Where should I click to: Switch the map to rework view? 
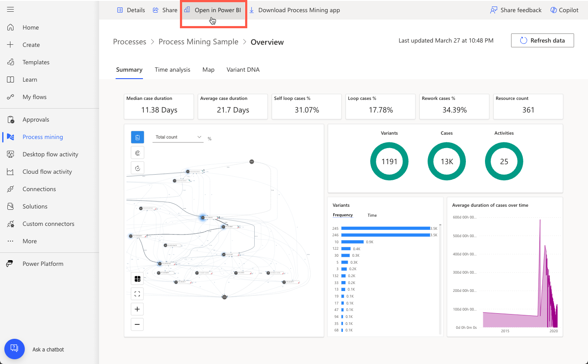point(137,168)
